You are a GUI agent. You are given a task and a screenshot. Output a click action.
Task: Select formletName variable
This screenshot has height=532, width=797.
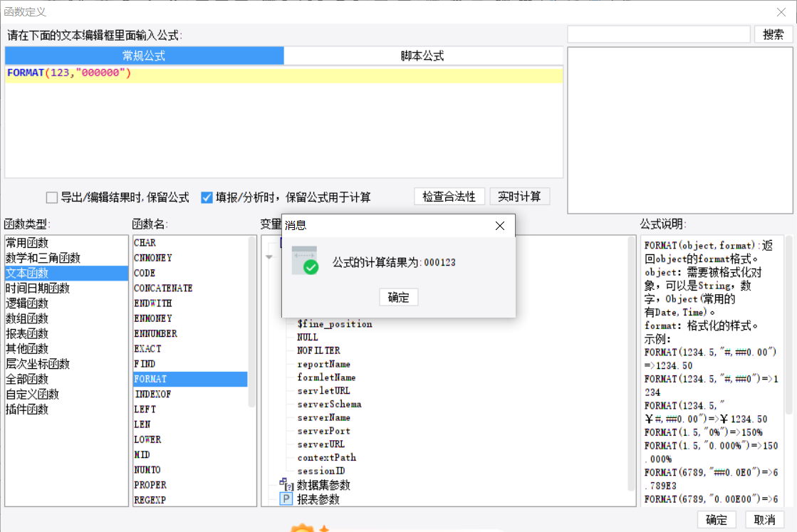(x=326, y=377)
